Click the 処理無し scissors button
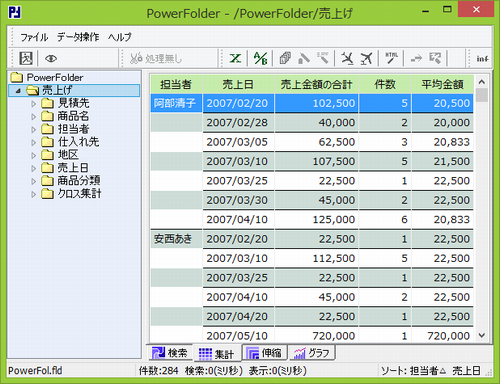500x384 pixels. pos(156,59)
